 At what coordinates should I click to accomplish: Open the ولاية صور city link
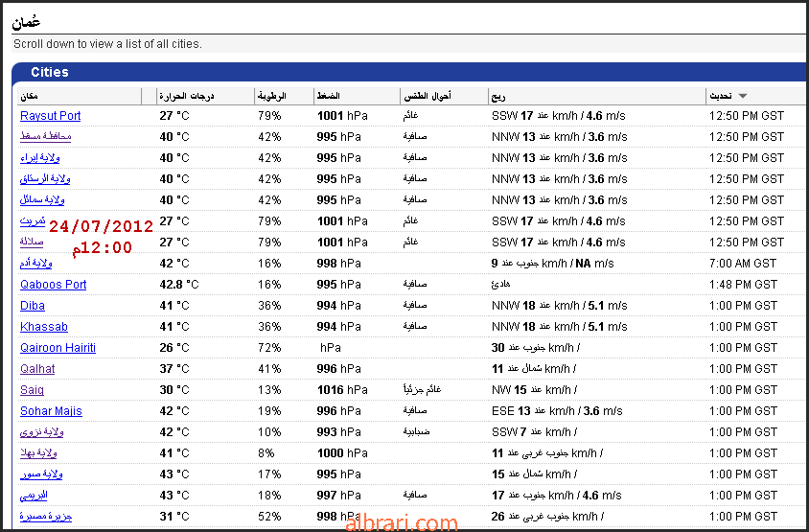[41, 474]
